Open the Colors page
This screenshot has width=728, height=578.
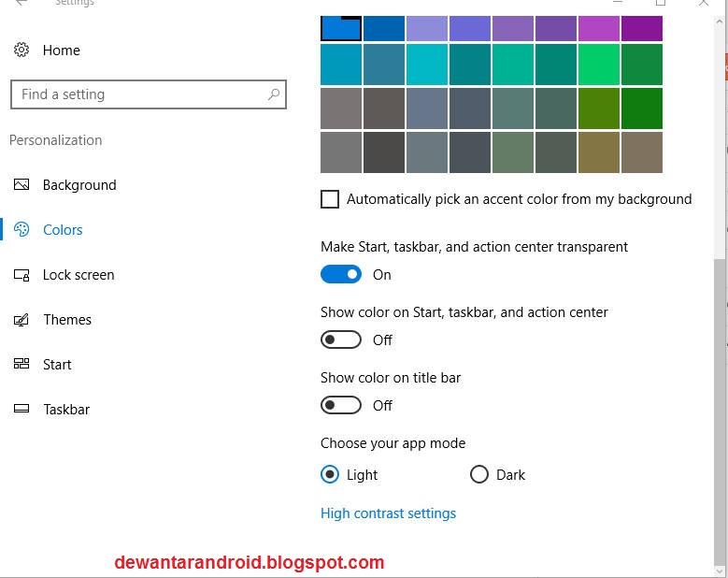pos(63,229)
